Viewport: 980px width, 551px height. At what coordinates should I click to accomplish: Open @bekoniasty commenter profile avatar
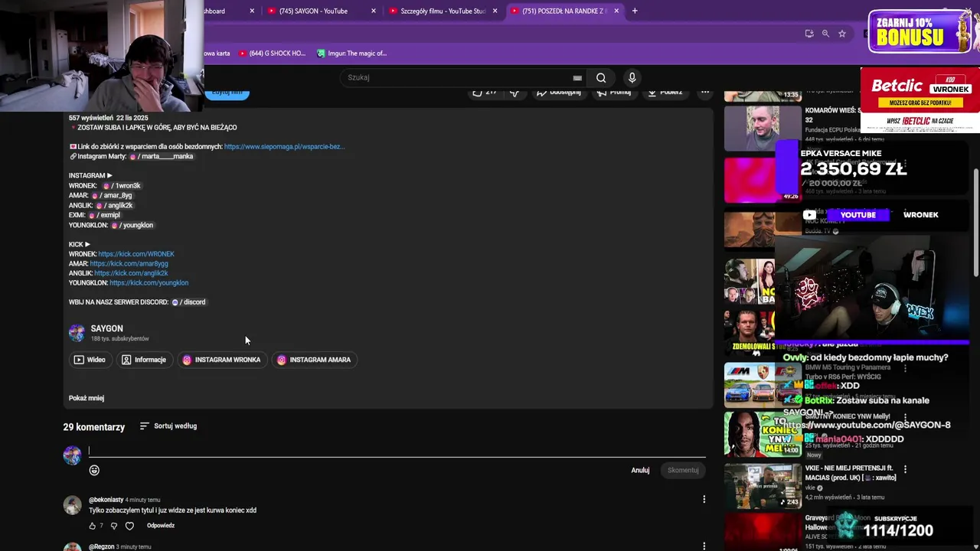coord(73,505)
